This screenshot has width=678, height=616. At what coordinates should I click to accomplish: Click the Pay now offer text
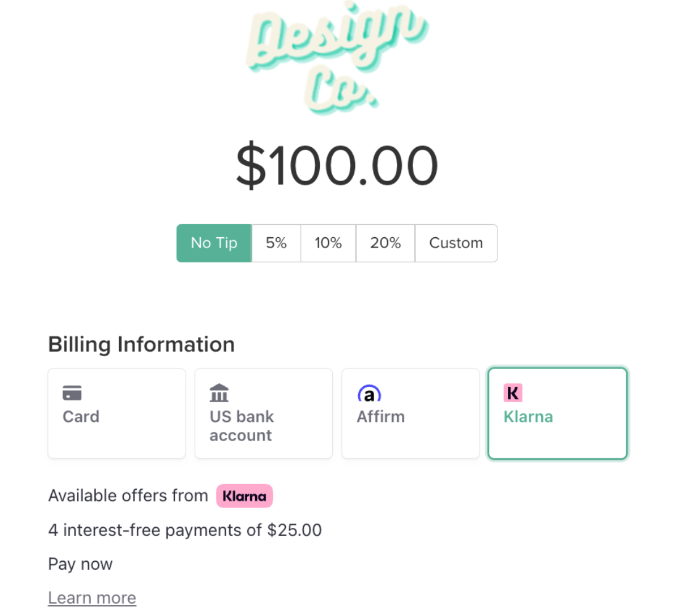[x=80, y=564]
